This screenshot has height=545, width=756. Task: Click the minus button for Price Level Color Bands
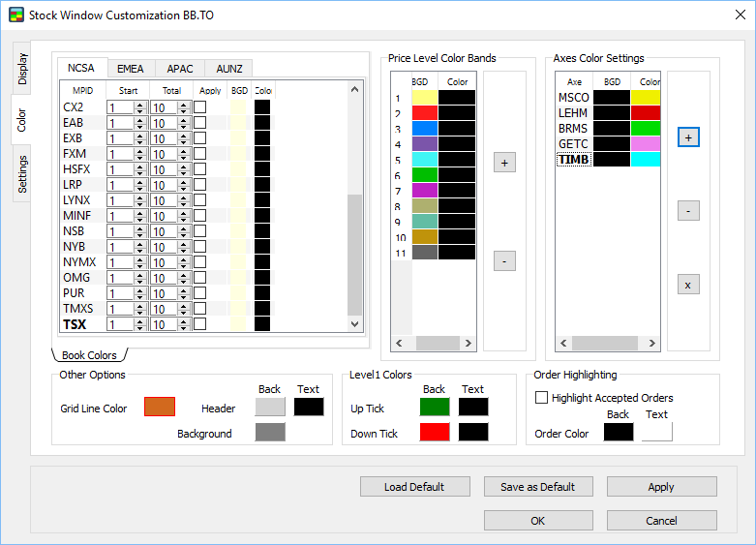tap(504, 260)
